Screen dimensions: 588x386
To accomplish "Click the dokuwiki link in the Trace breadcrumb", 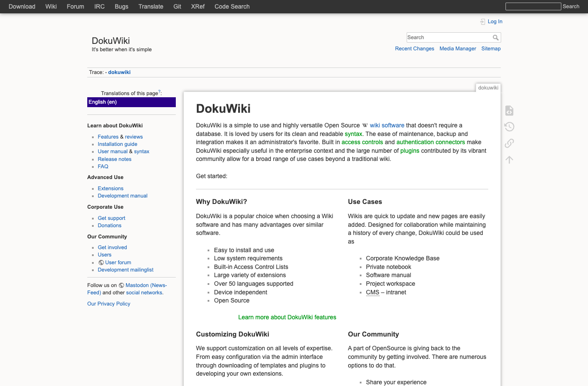I will click(119, 72).
